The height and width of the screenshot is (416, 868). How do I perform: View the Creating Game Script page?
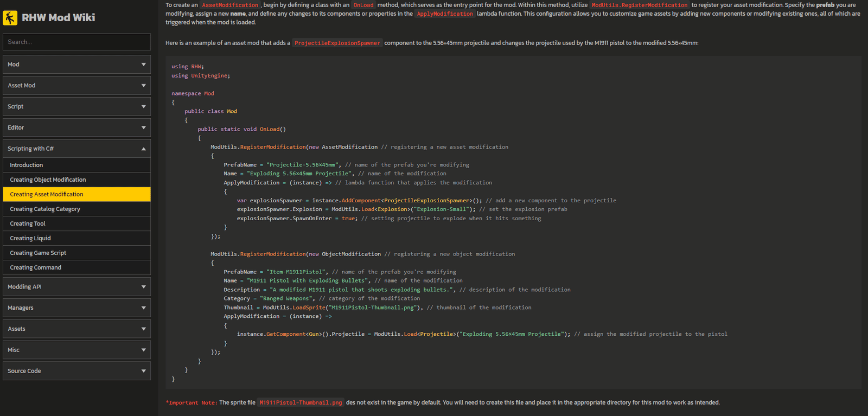(76, 253)
